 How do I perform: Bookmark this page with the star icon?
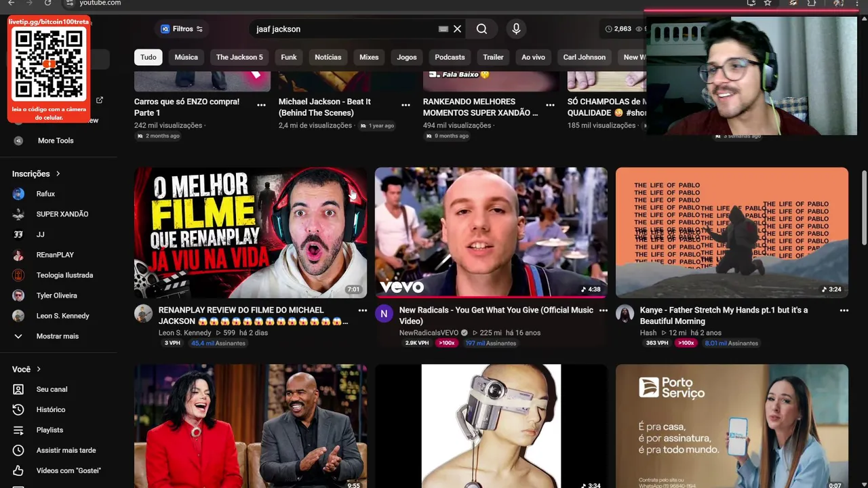tap(768, 3)
